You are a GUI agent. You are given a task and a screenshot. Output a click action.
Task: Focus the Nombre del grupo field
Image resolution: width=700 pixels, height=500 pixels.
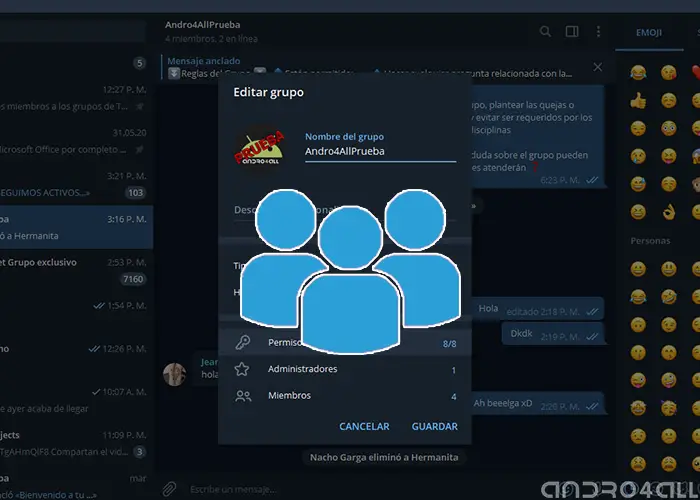tap(380, 151)
